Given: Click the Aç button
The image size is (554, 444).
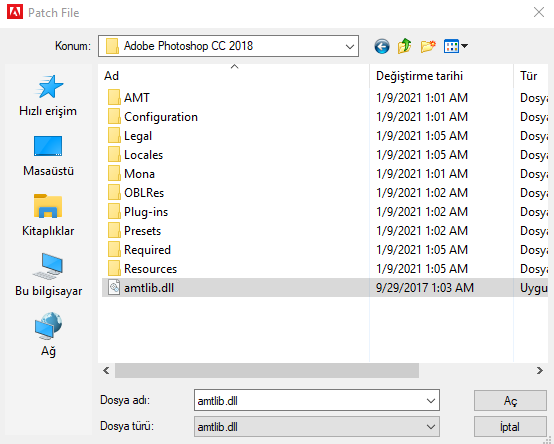Looking at the screenshot, I should (x=510, y=401).
